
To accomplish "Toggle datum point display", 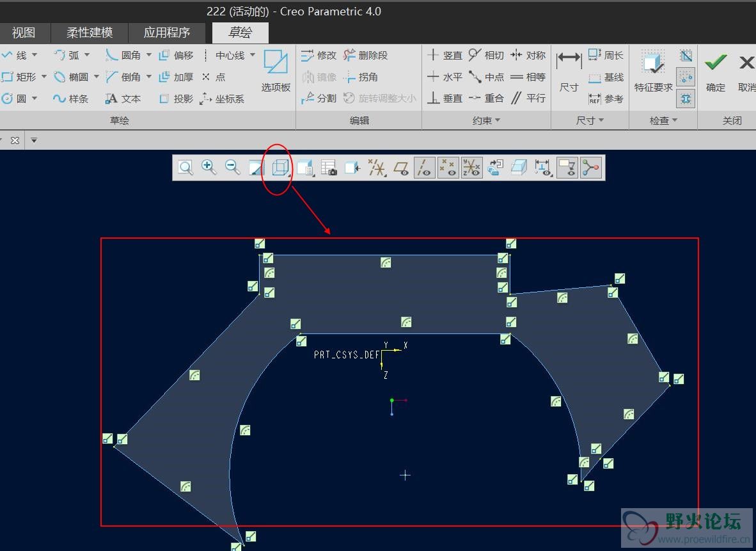I will 448,168.
